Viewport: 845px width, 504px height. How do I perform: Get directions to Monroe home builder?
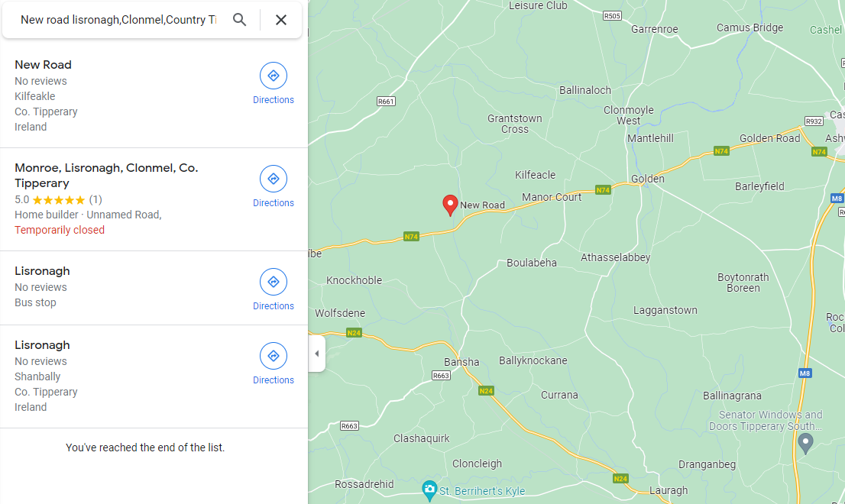click(273, 186)
